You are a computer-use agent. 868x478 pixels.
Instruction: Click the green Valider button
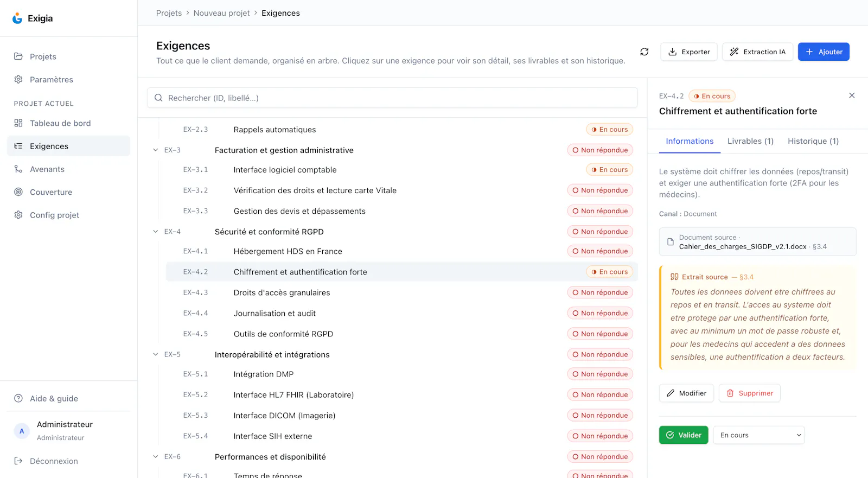(x=684, y=435)
